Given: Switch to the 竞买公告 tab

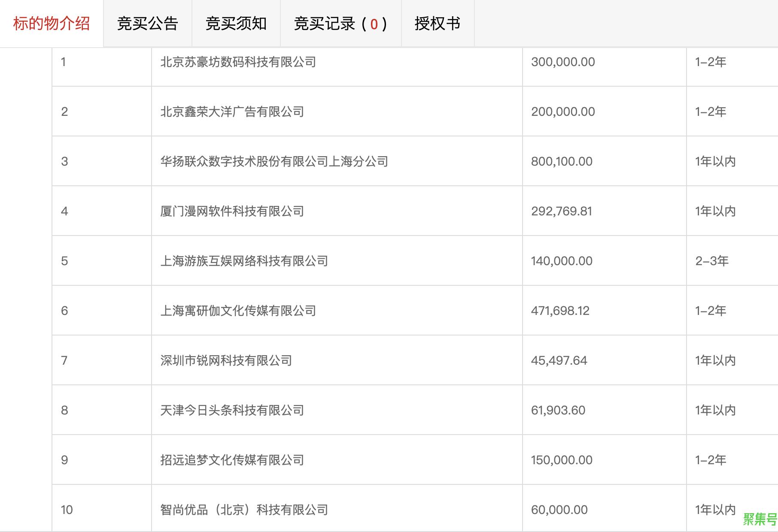Looking at the screenshot, I should pos(148,24).
